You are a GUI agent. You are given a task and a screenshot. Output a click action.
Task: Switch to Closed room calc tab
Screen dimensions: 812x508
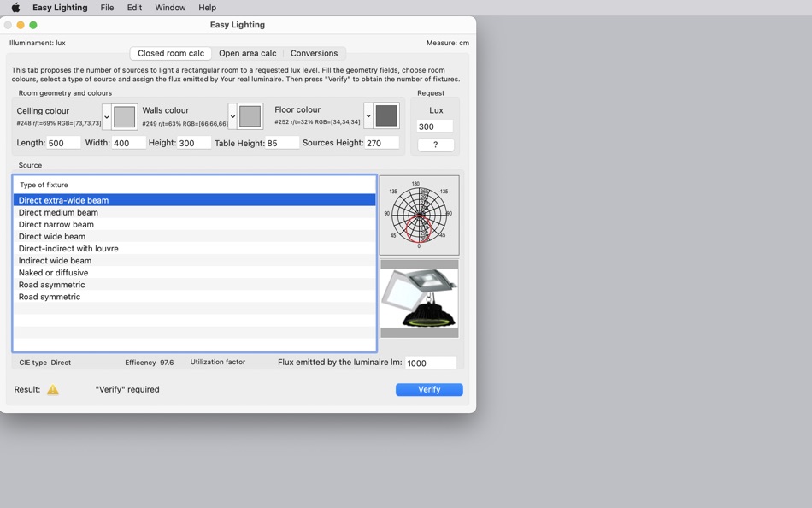[171, 53]
